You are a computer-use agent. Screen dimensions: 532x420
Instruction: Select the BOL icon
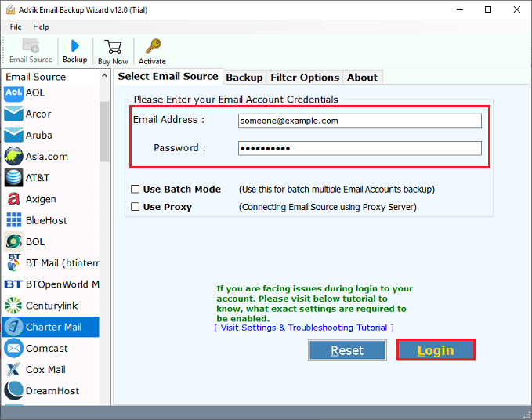[13, 241]
